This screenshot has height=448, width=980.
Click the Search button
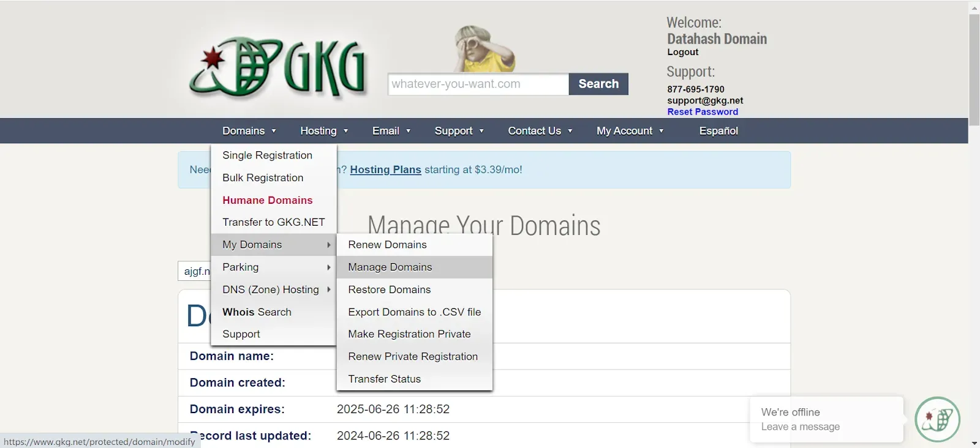click(598, 84)
